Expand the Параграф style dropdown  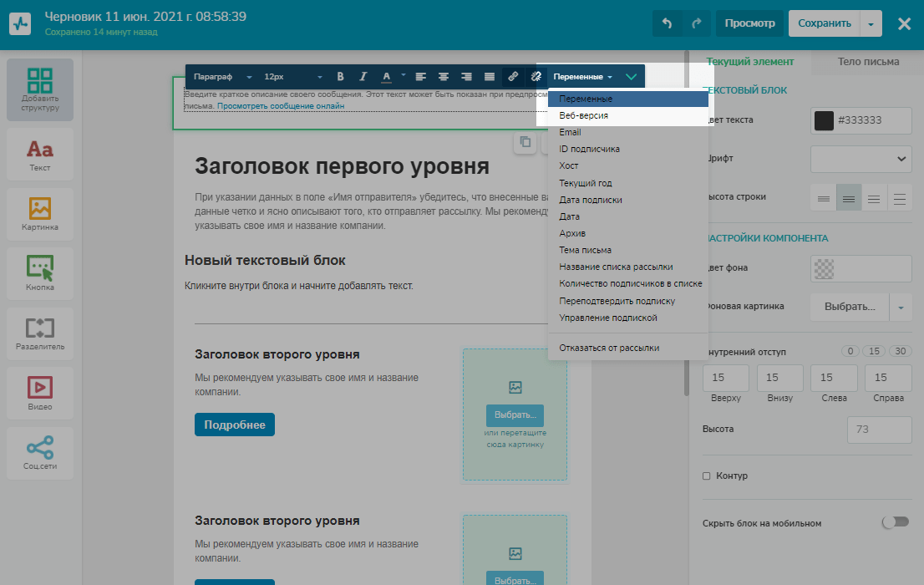[222, 77]
